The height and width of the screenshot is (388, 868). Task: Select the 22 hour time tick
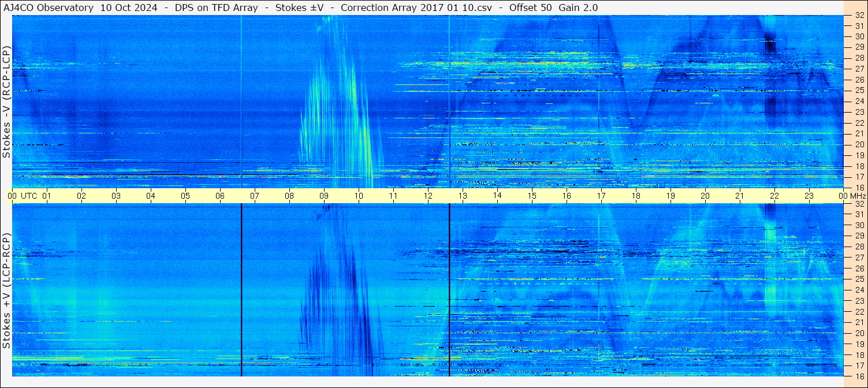(774, 196)
